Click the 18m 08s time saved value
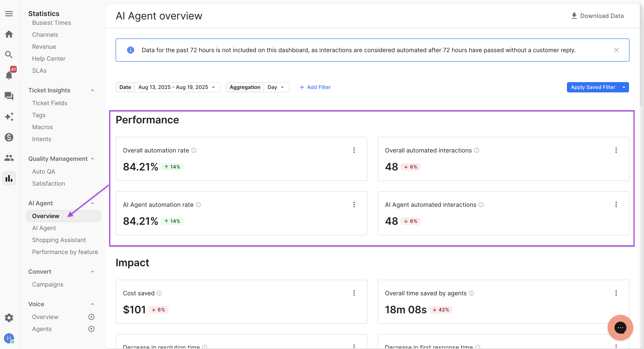This screenshot has height=349, width=644. (406, 310)
